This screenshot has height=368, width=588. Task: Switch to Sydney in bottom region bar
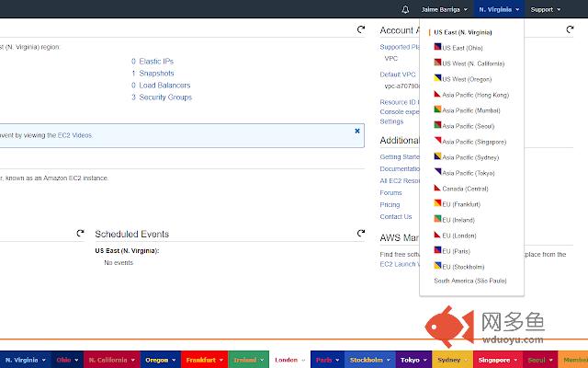pos(453,360)
